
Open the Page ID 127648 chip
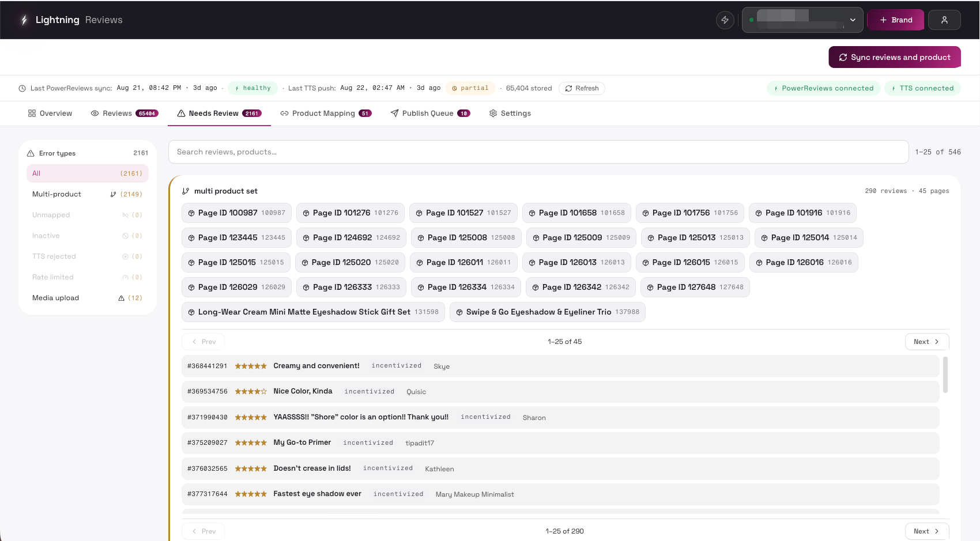tap(695, 287)
